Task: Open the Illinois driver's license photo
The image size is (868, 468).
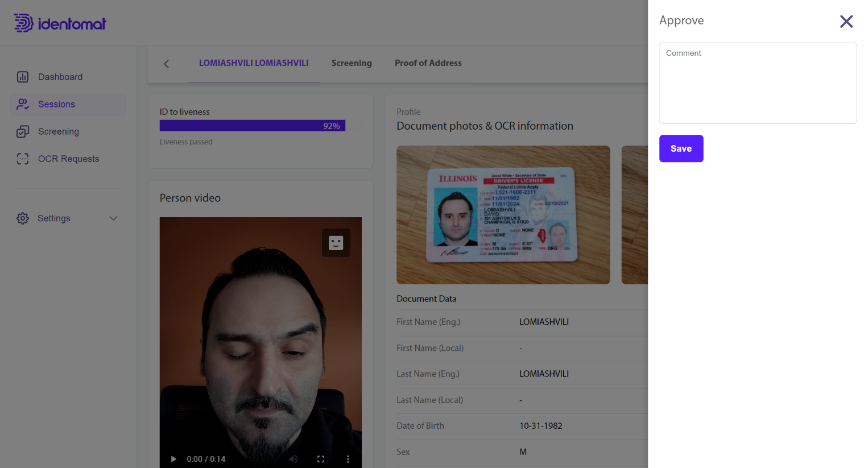Action: pos(503,215)
